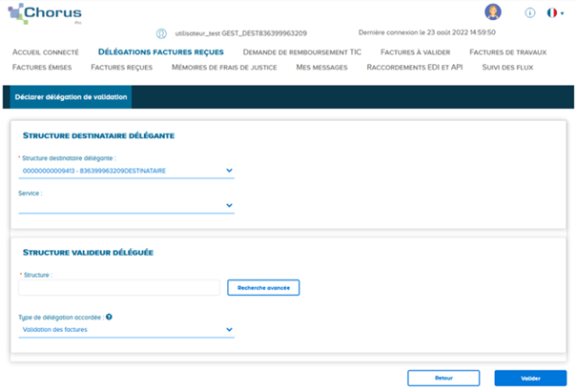Click help icon next to Type de délégation accordée
Image resolution: width=577 pixels, height=392 pixels.
[109, 317]
